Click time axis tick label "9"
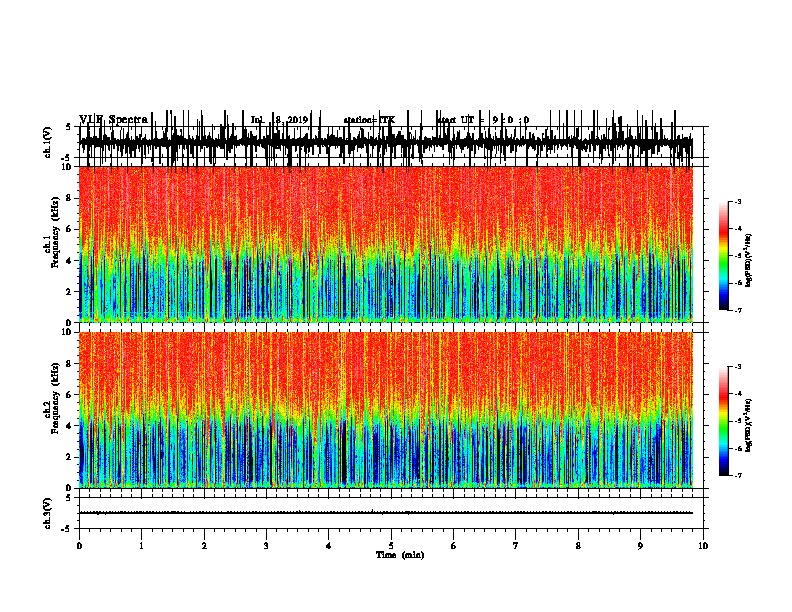 (x=640, y=546)
